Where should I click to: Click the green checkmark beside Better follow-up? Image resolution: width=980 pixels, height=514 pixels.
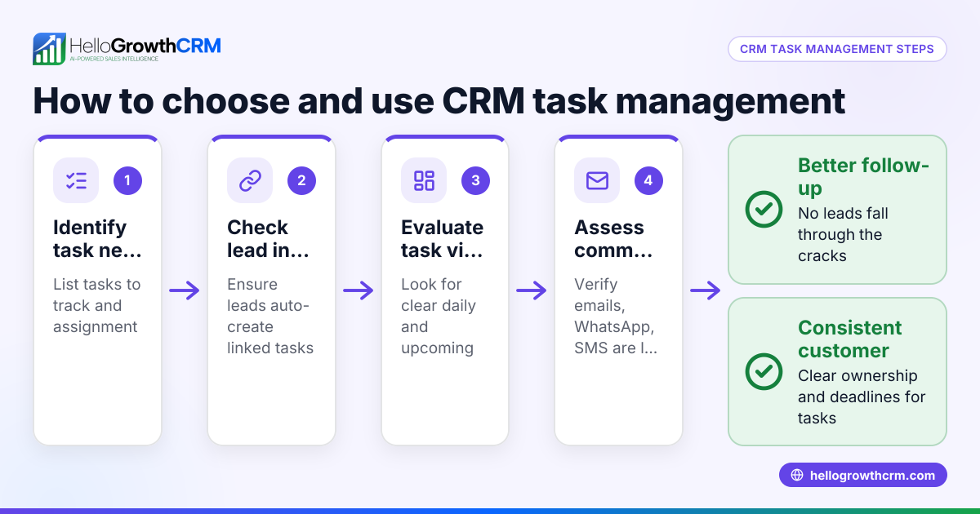coord(764,210)
